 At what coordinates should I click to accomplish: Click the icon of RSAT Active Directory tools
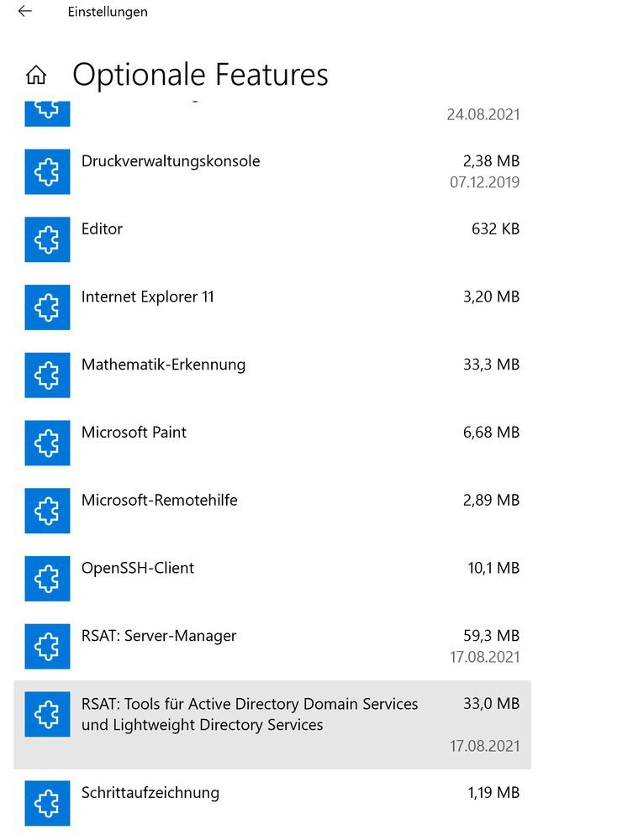click(47, 714)
